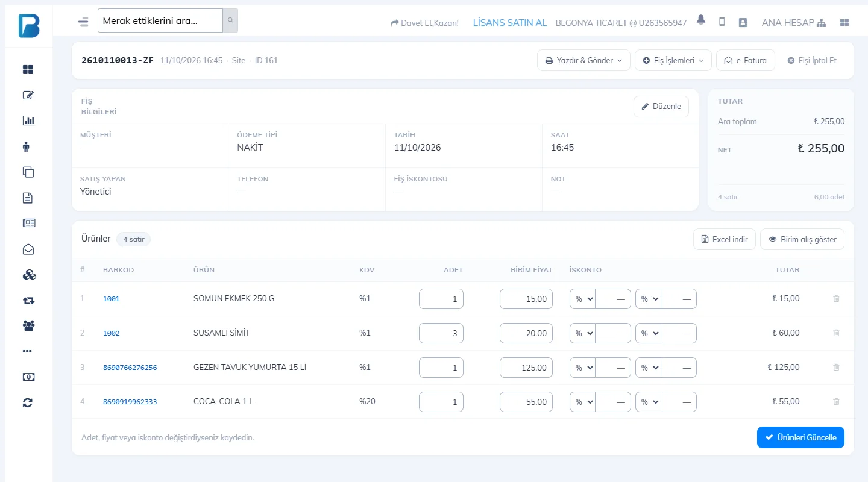868x482 pixels.
Task: Click the banknote cash icon in sidebar
Action: (28, 377)
